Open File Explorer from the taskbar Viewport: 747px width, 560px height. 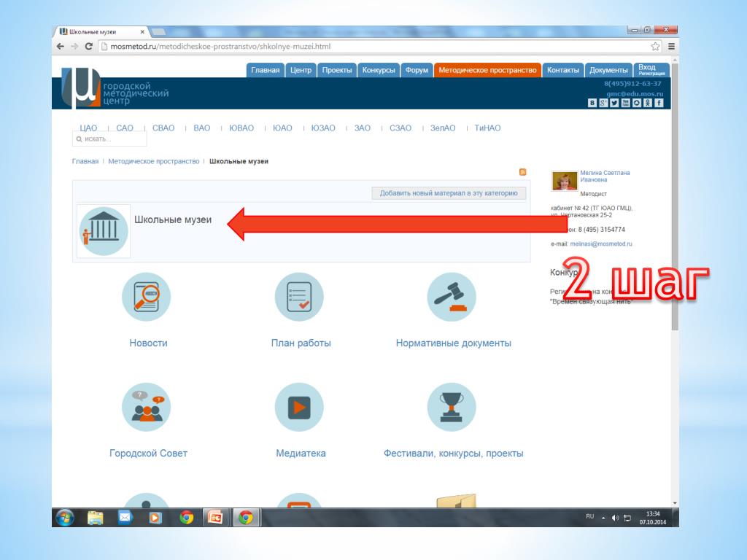(x=96, y=518)
